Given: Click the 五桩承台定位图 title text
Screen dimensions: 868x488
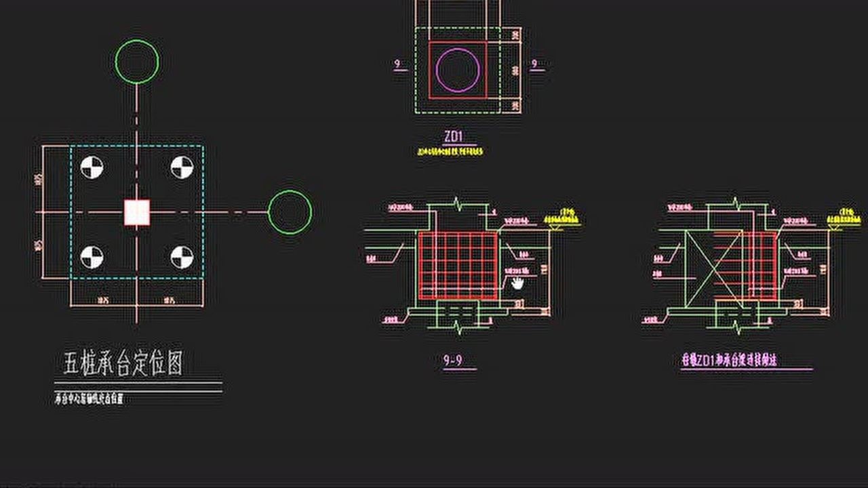Looking at the screenshot, I should [123, 364].
